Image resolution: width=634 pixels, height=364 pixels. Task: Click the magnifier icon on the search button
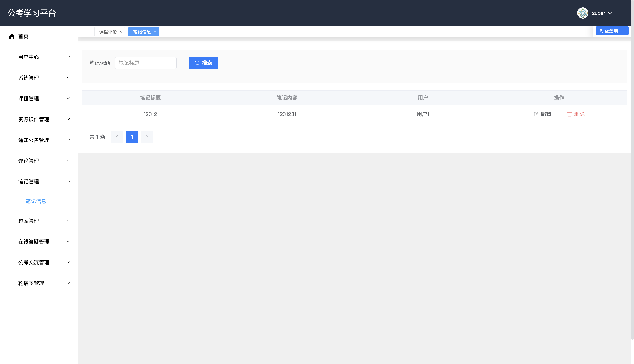[197, 63]
